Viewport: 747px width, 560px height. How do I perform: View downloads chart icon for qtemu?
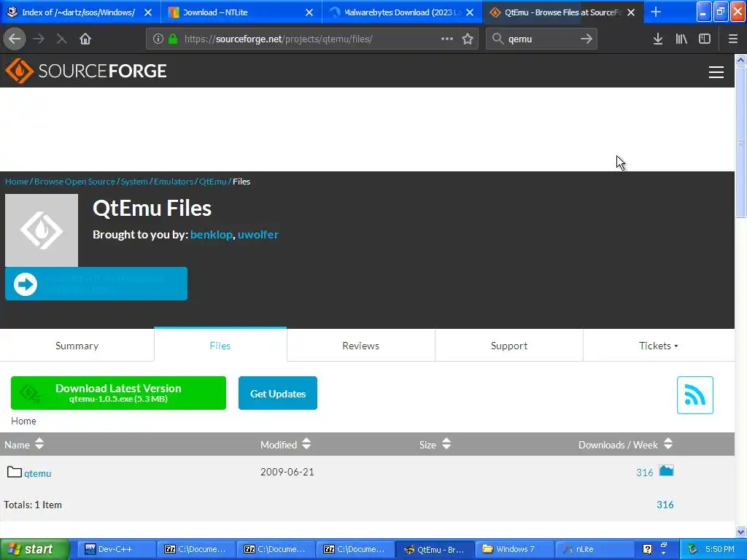(x=666, y=471)
